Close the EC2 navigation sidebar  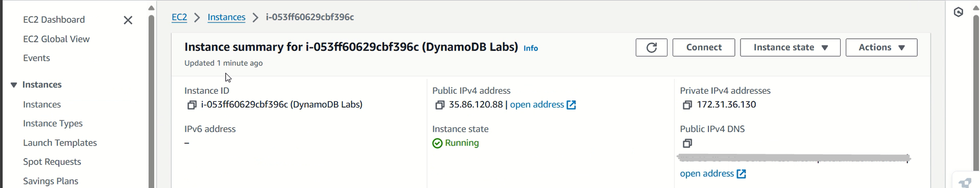click(128, 20)
